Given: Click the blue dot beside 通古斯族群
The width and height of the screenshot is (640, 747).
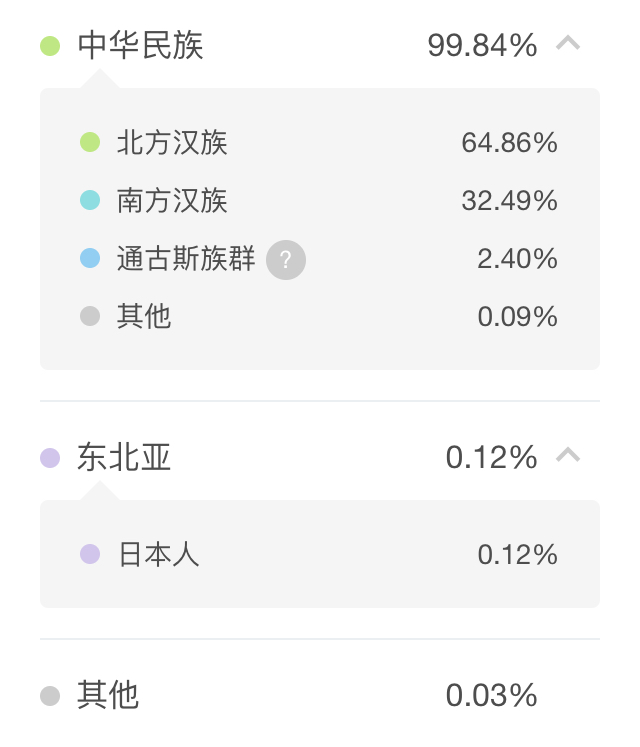Looking at the screenshot, I should pyautogui.click(x=90, y=258).
